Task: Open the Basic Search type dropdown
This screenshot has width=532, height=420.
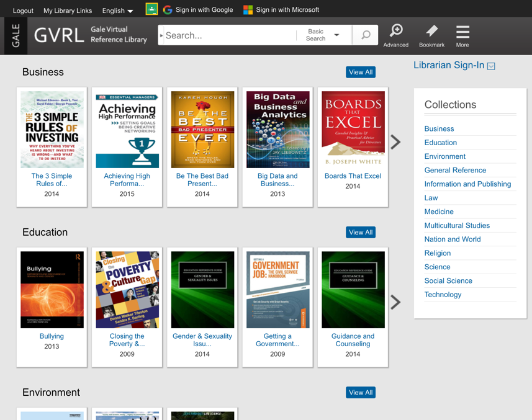Action: coord(322,35)
